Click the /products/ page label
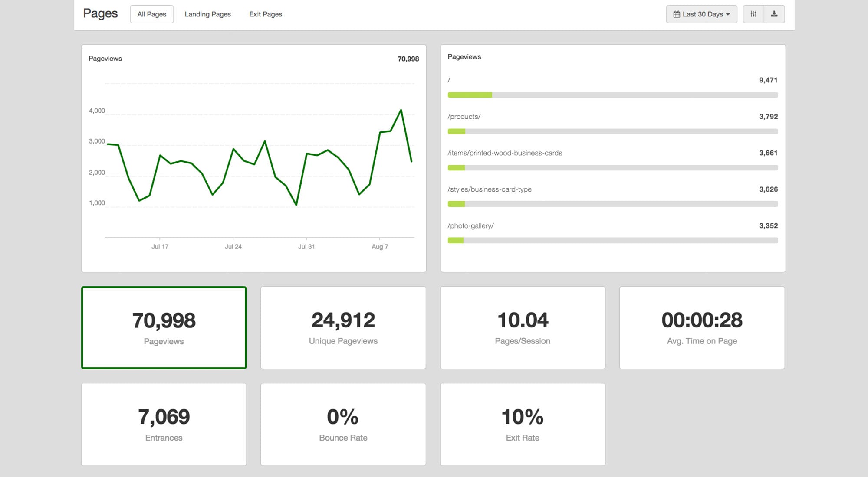This screenshot has height=477, width=868. point(464,117)
